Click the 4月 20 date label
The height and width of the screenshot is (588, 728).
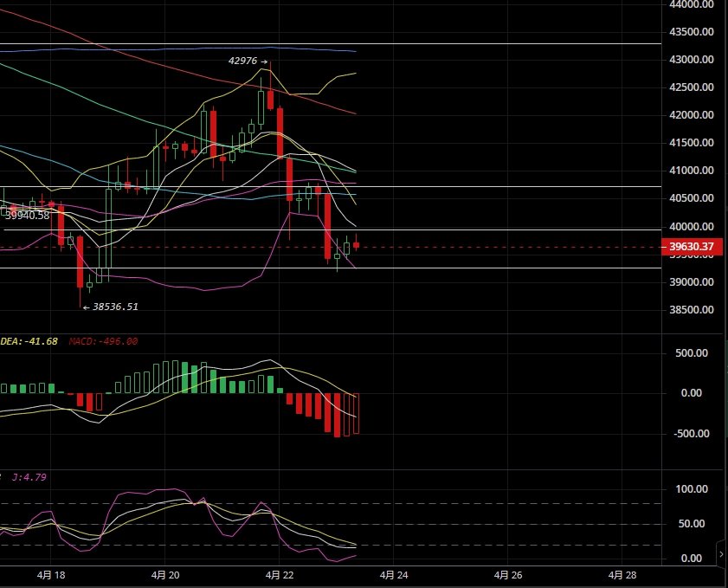coord(165,575)
